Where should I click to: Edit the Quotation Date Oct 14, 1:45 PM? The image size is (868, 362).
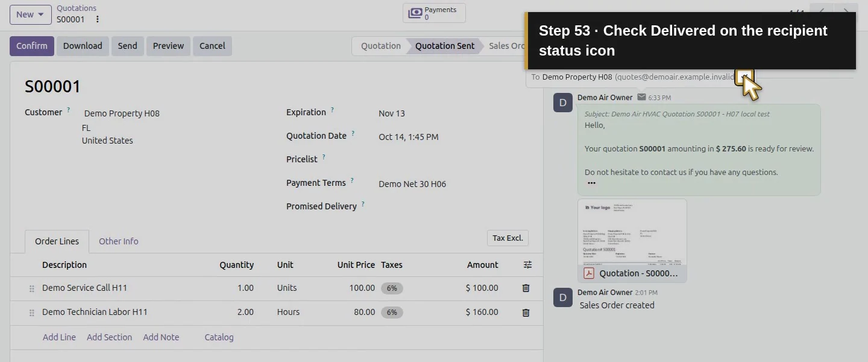click(409, 137)
